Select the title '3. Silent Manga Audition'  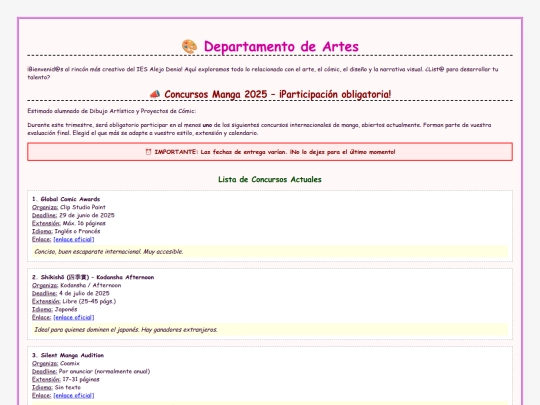coord(68,355)
